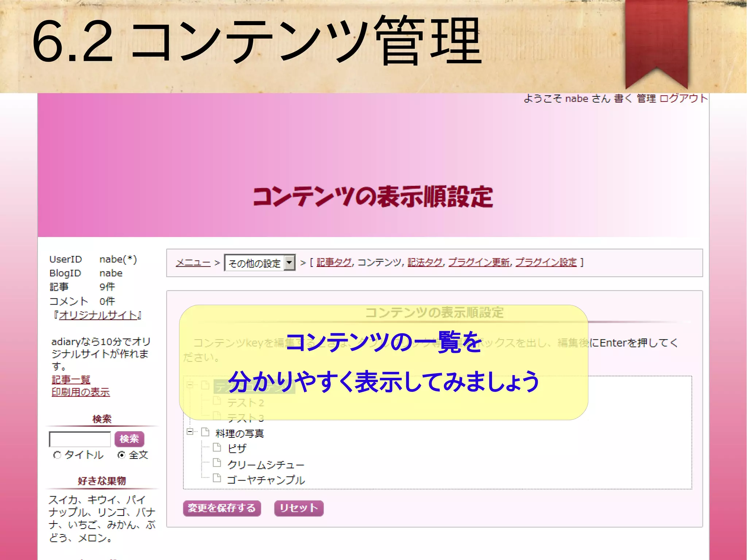Open the 記事一覧 sidebar link
Viewport: 747px width, 560px height.
[71, 379]
